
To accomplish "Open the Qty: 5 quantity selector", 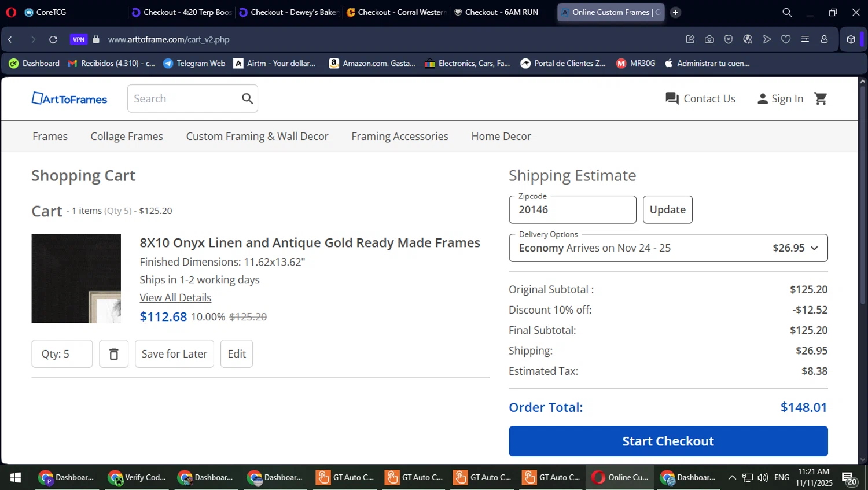I will [x=62, y=354].
